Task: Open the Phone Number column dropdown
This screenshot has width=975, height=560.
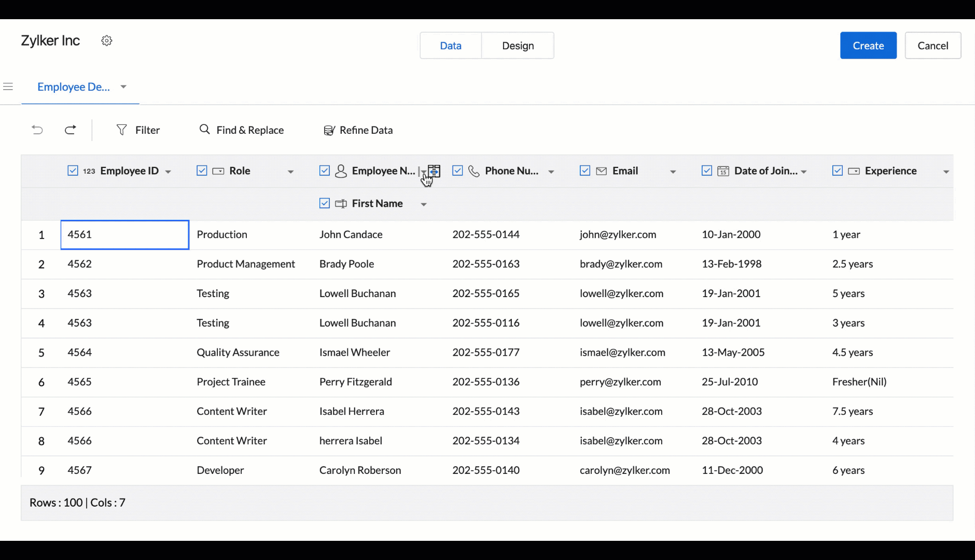Action: 551,172
